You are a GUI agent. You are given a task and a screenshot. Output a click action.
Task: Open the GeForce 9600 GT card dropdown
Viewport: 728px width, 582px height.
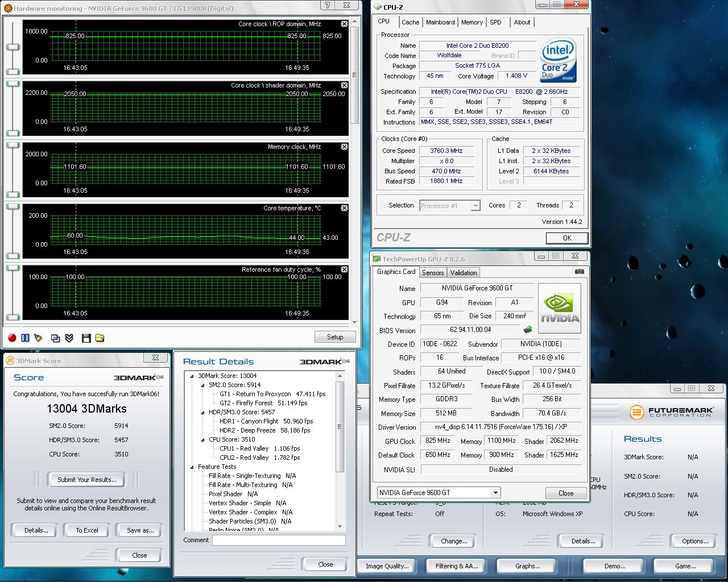pos(496,493)
